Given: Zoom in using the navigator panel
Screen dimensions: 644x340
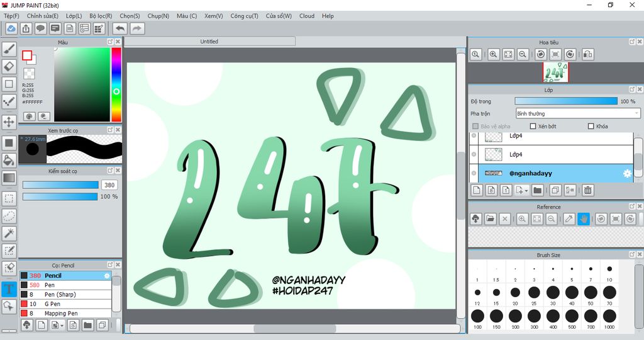Looking at the screenshot, I should [x=493, y=54].
